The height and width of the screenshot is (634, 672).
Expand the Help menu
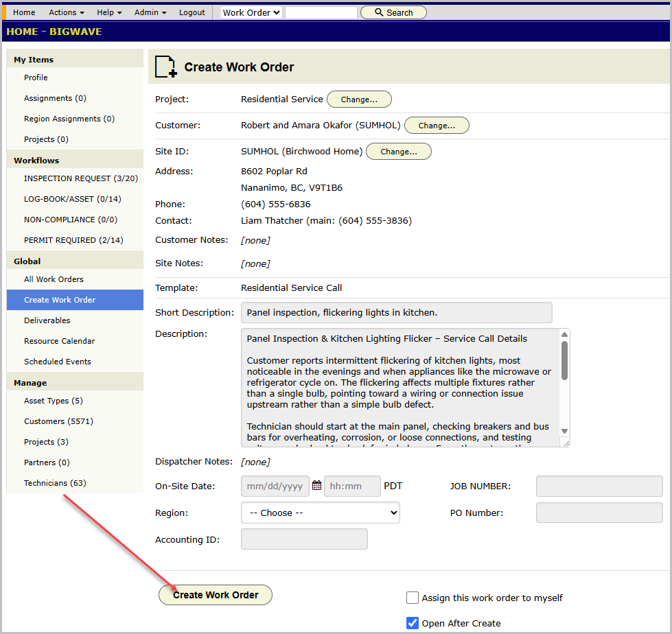(x=109, y=12)
